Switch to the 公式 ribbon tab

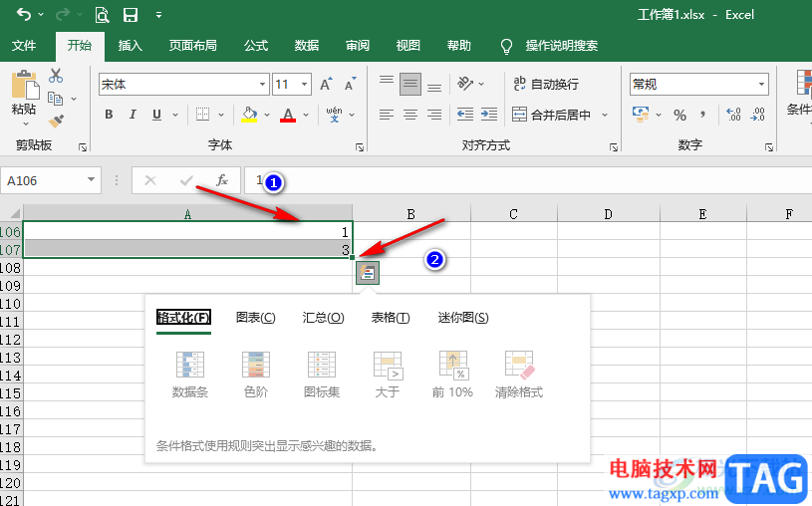(x=256, y=46)
